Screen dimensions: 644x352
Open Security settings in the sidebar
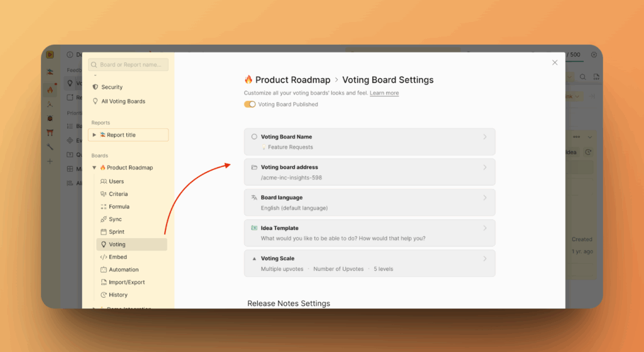111,88
